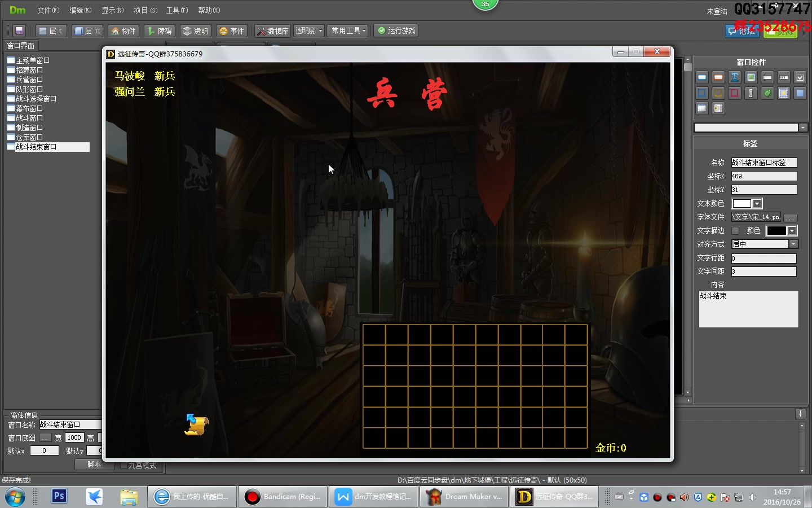Click the 内容 content text area
Screen dimensions: 812x508
(x=749, y=309)
